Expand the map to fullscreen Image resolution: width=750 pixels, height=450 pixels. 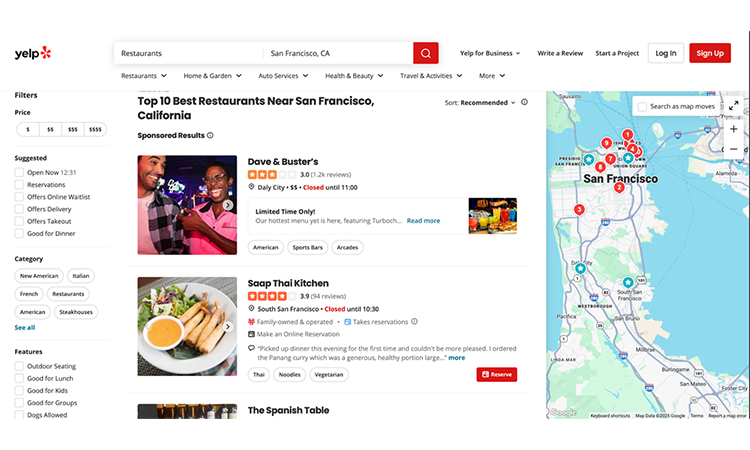coord(733,106)
